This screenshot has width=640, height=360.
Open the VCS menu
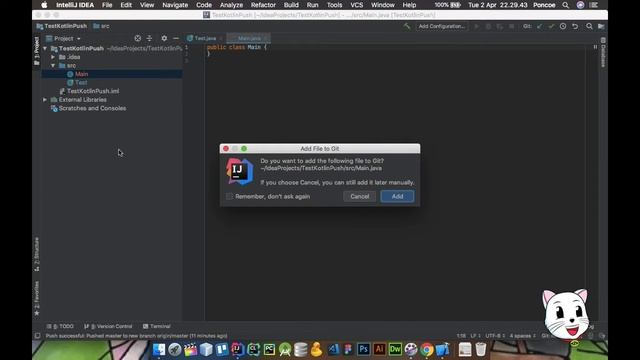(356, 5)
